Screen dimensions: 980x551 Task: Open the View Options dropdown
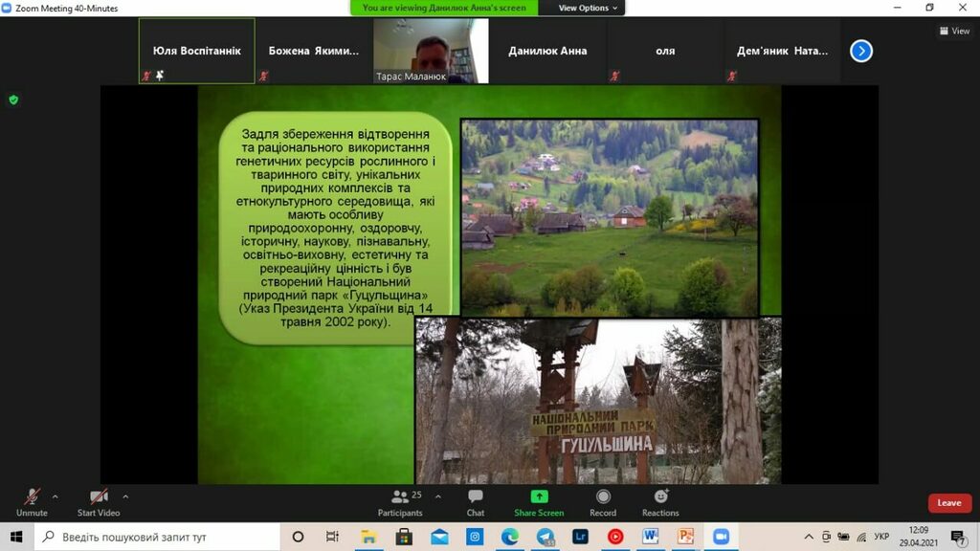click(588, 8)
